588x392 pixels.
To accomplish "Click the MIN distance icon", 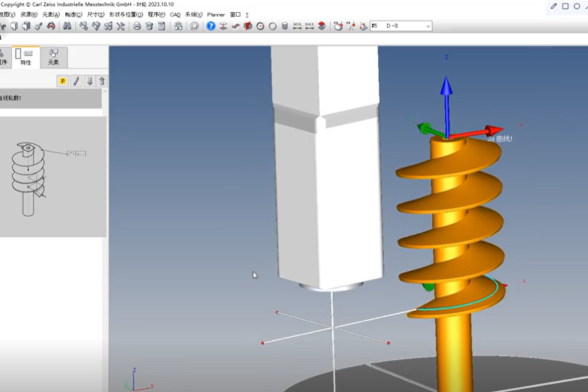I will tap(297, 26).
